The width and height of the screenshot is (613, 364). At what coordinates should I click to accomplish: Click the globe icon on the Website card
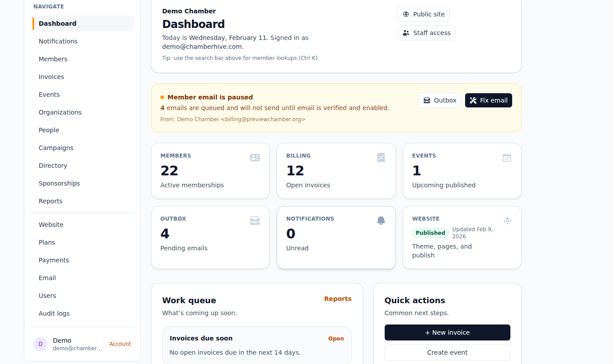tap(507, 220)
